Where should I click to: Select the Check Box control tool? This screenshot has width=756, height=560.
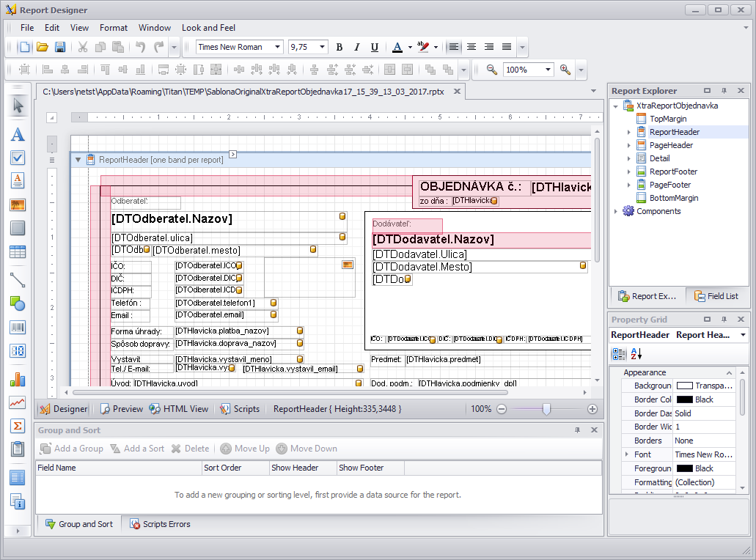point(18,158)
